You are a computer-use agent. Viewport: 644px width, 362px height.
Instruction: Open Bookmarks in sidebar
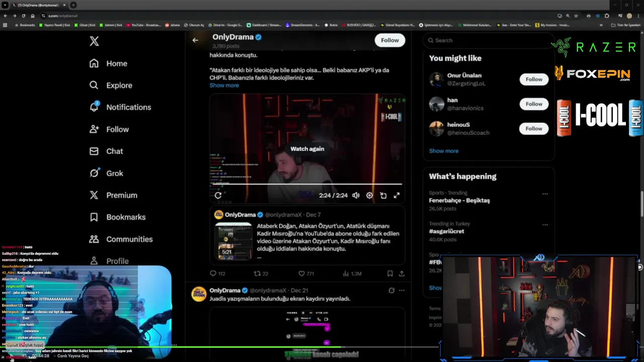click(117, 217)
